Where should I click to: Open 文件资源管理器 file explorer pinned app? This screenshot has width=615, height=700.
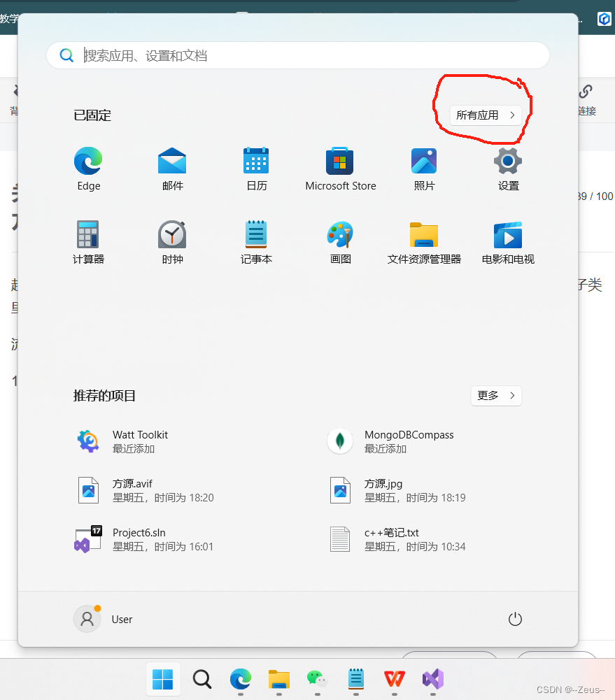tap(424, 242)
